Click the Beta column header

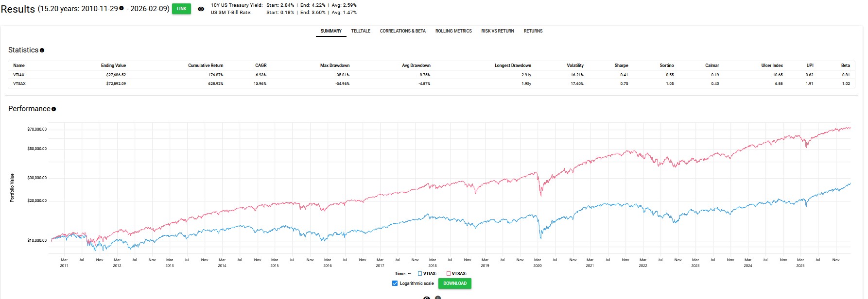[846, 66]
